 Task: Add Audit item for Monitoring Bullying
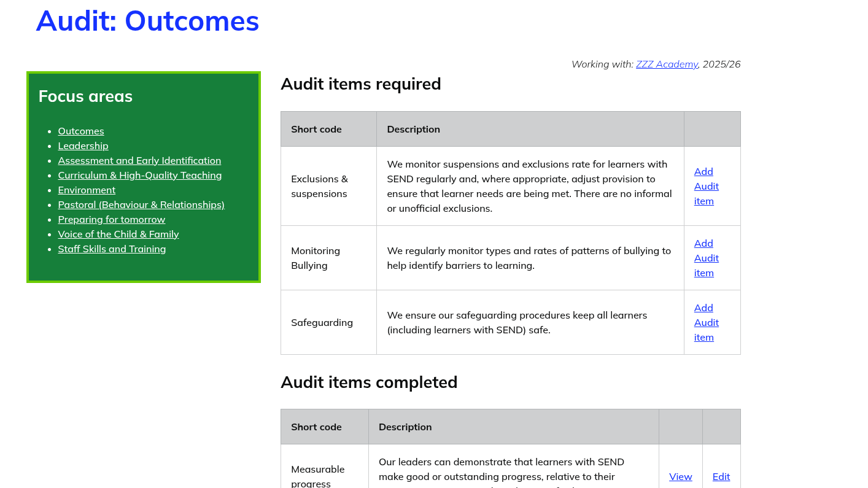[706, 258]
